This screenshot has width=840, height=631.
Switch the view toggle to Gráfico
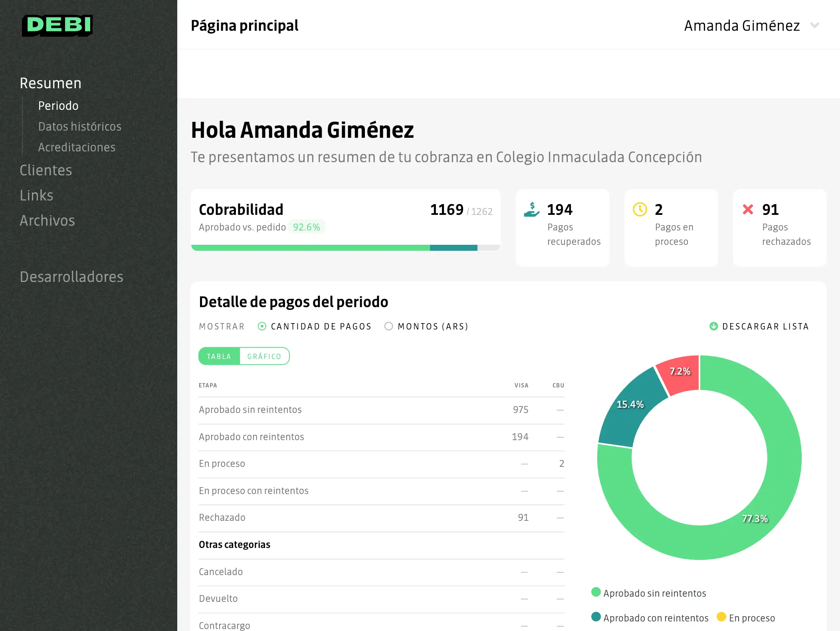tap(264, 356)
